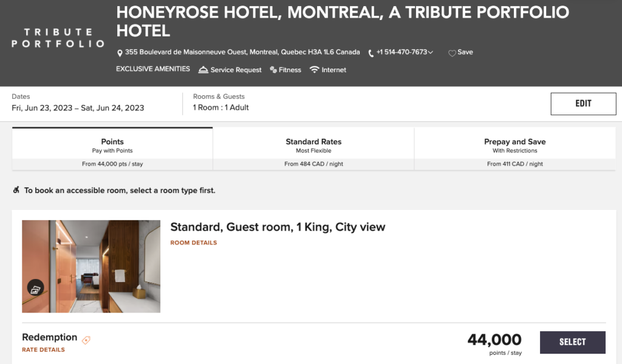Click the phone icon next to the number
622x364 pixels.
coord(371,53)
